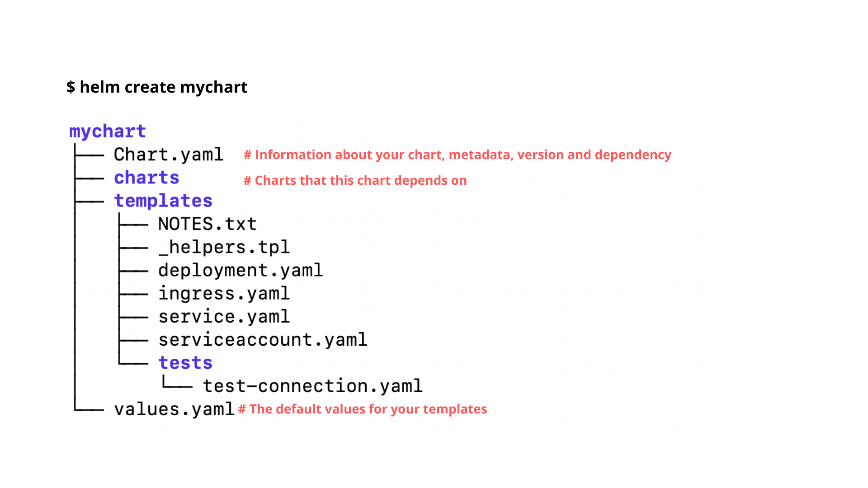Click the "default values for your templates" comment
Viewport: 868px width, 488px height.
point(363,409)
